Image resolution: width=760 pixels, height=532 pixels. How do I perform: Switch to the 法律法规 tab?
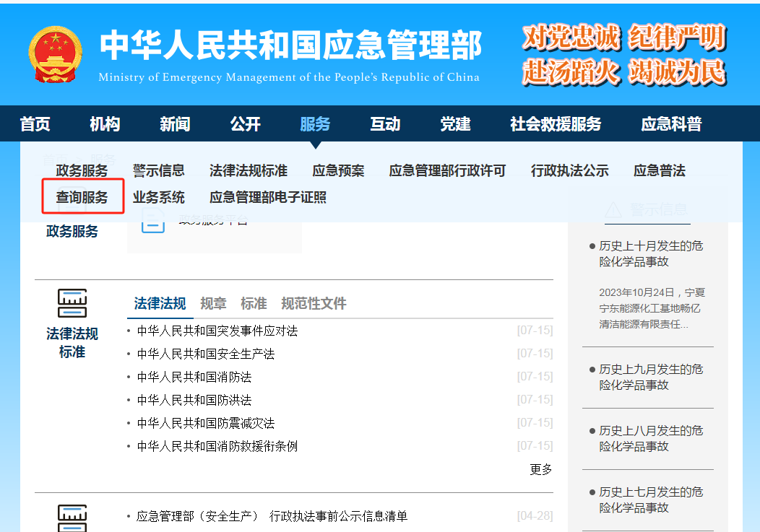160,303
